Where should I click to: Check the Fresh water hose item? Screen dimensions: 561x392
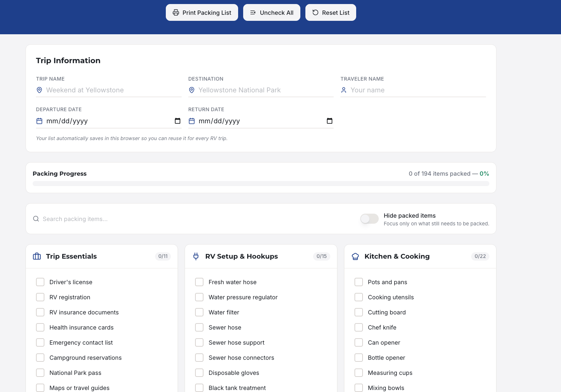coord(199,282)
